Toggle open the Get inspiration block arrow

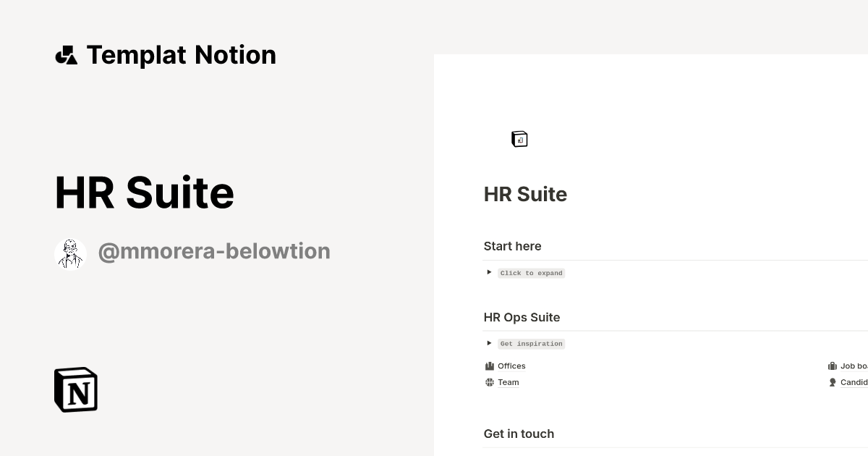(x=489, y=343)
